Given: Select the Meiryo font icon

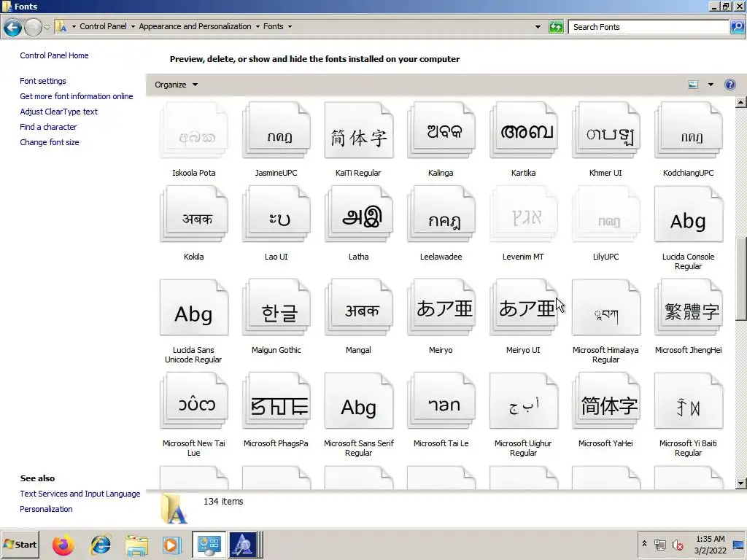Looking at the screenshot, I should [441, 307].
